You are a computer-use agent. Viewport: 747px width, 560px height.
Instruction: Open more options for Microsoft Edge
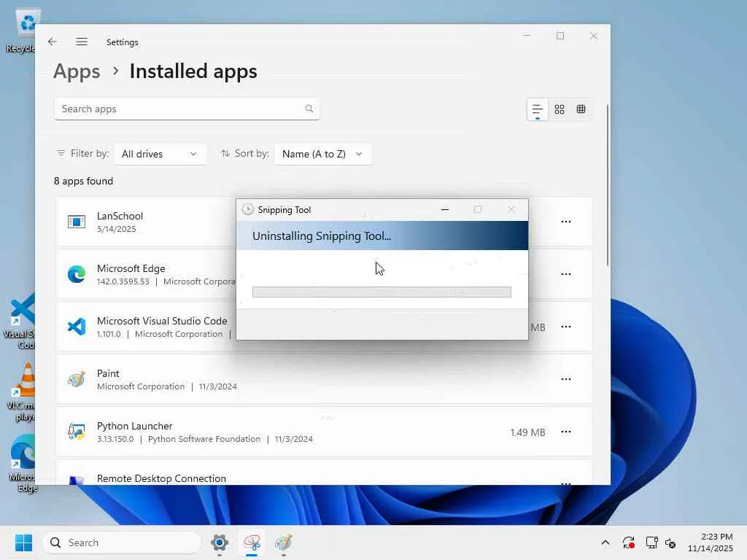click(566, 274)
